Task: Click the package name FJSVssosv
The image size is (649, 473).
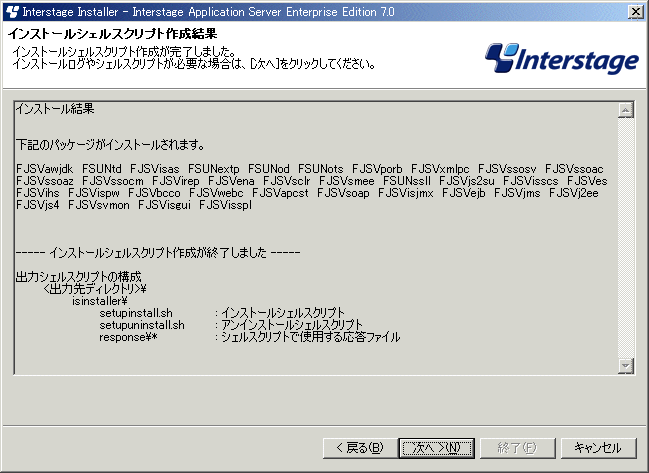Action: tap(507, 169)
